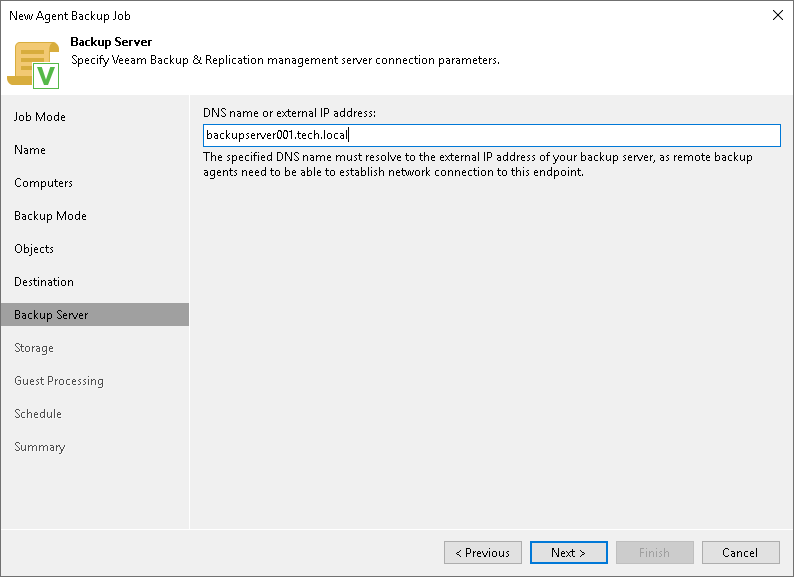This screenshot has width=794, height=577.
Task: Go to the Job Mode step
Action: [39, 117]
